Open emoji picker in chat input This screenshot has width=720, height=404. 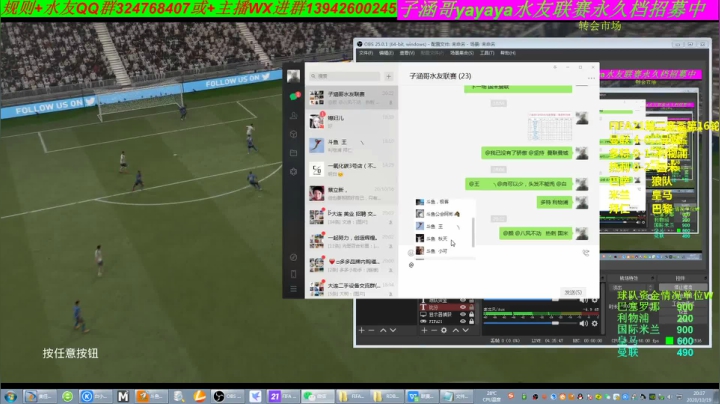pyautogui.click(x=411, y=253)
